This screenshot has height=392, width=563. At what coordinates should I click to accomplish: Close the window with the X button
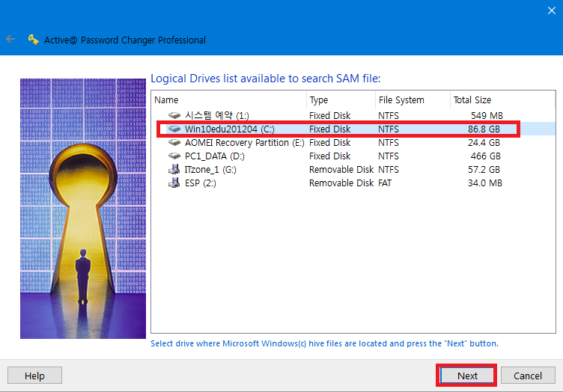(x=552, y=10)
